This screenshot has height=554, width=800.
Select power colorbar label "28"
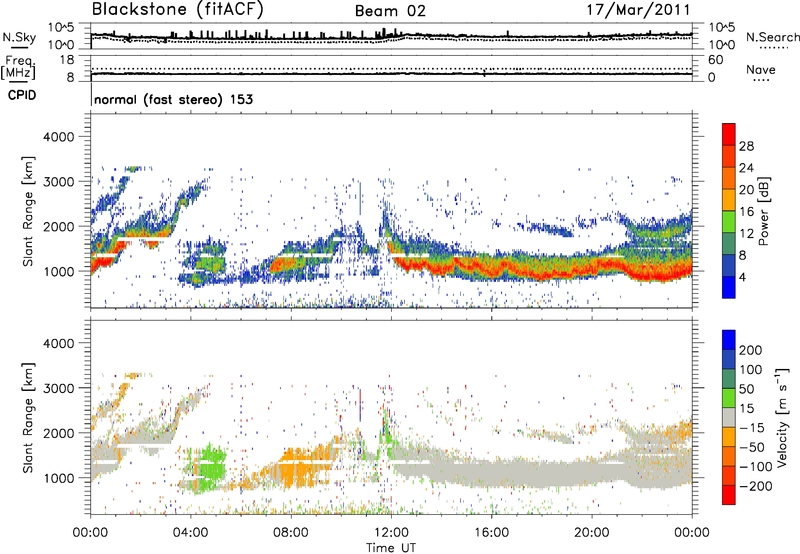point(746,146)
